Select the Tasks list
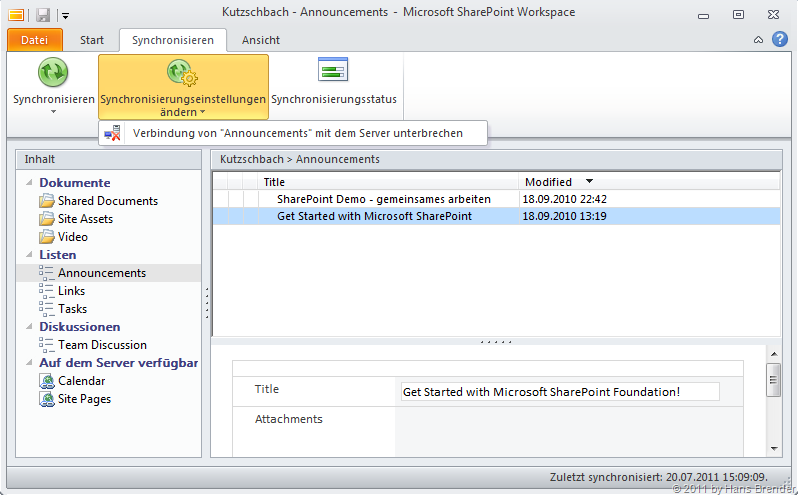Image resolution: width=798 pixels, height=495 pixels. [x=72, y=309]
